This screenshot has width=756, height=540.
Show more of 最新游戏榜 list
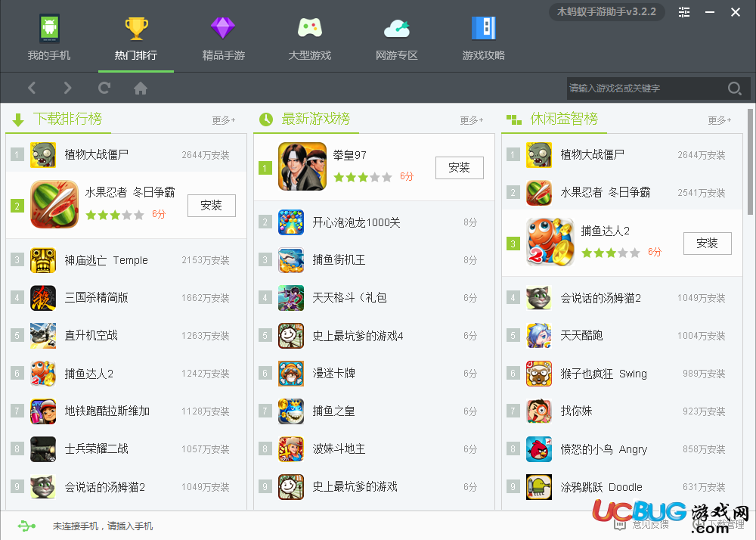(472, 120)
